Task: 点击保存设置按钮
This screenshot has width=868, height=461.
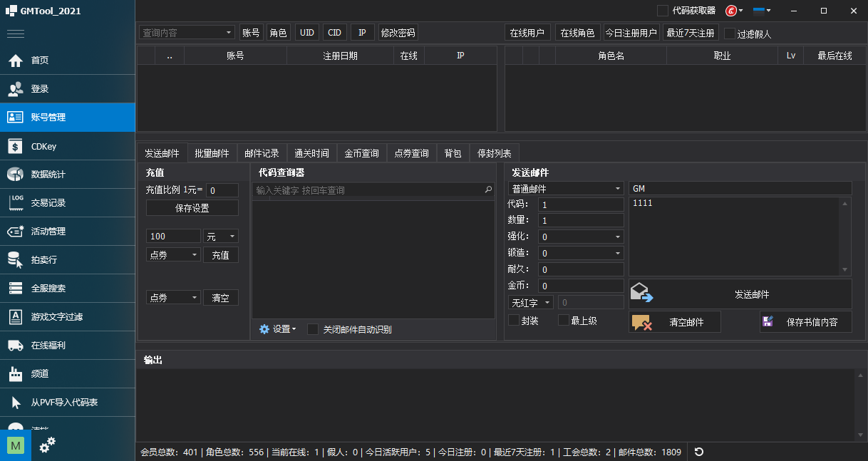Action: 192,207
